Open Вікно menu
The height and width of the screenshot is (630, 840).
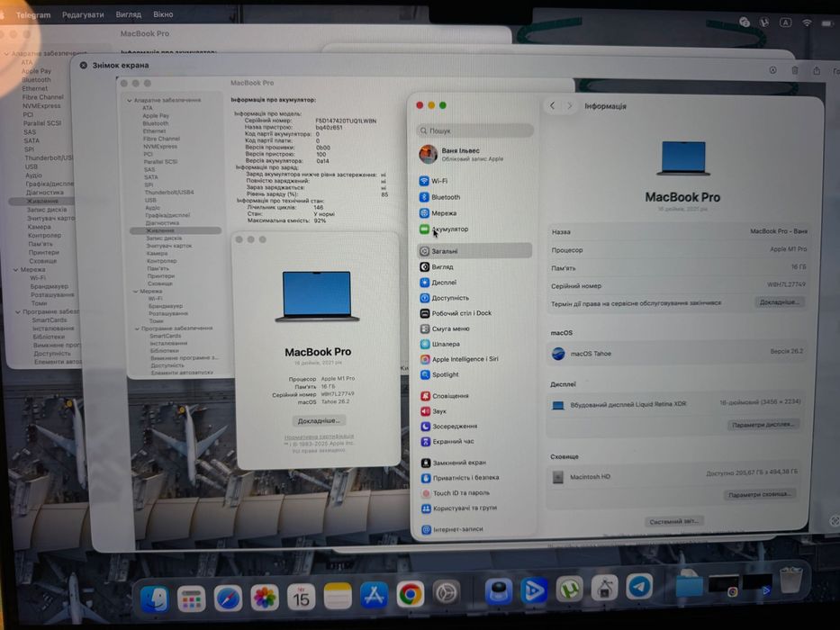pyautogui.click(x=163, y=14)
